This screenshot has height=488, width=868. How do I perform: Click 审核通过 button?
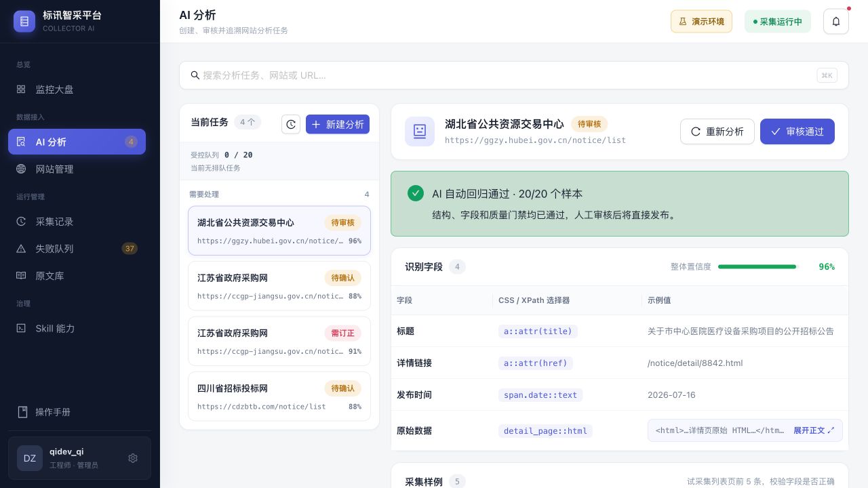point(797,131)
